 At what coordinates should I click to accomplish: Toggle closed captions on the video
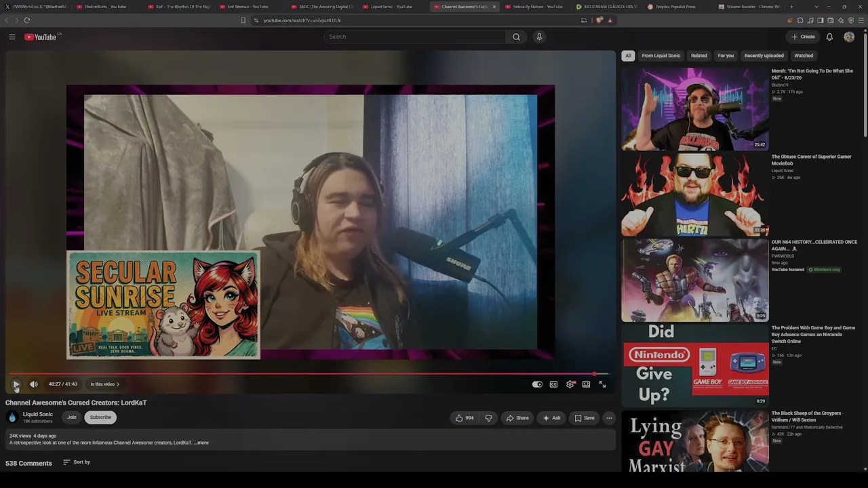pyautogui.click(x=553, y=384)
